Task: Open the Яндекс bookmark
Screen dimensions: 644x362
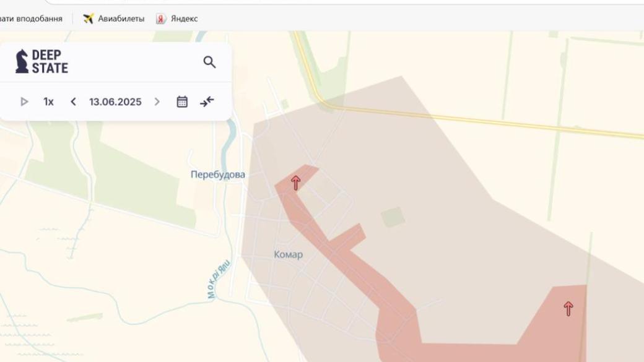Action: (177, 19)
